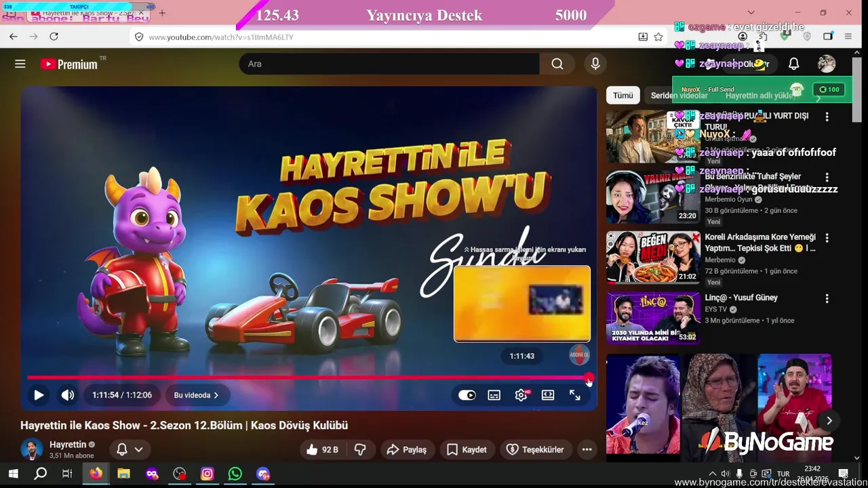Viewport: 868px width, 488px height.
Task: Switch to theater mode
Action: click(548, 395)
